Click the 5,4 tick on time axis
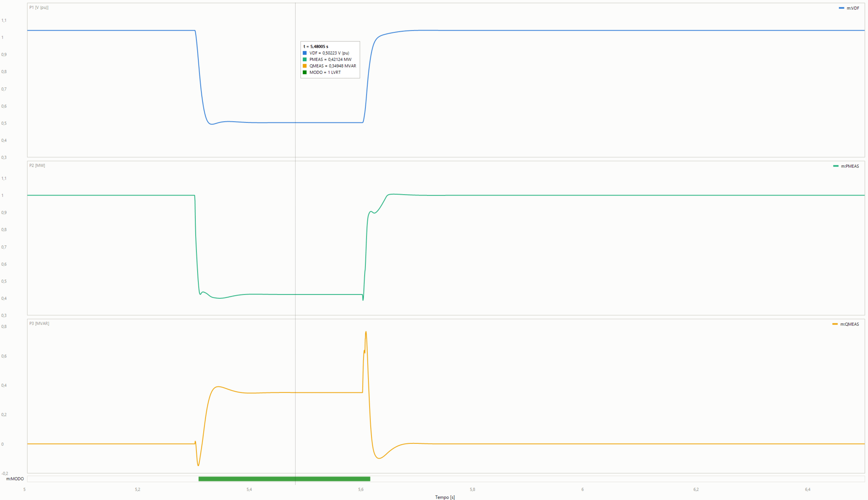 point(249,489)
